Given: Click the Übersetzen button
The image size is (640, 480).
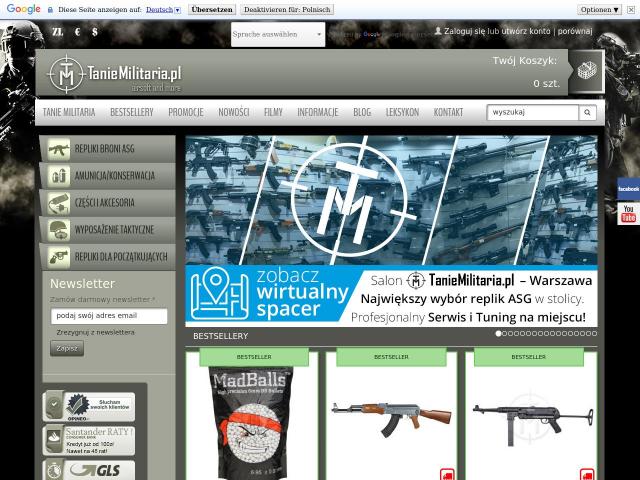Looking at the screenshot, I should (x=212, y=9).
